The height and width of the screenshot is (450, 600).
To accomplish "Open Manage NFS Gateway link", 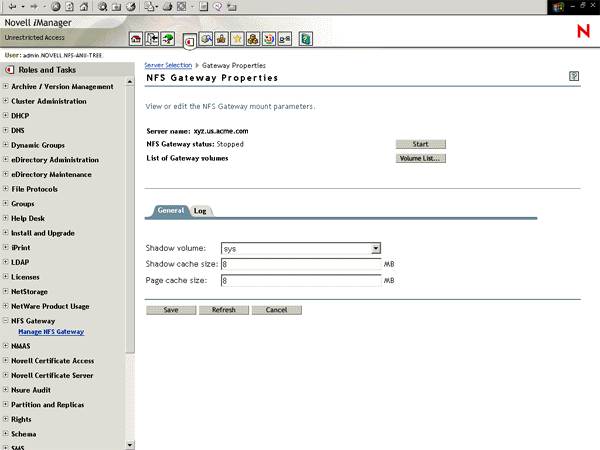I will [51, 332].
